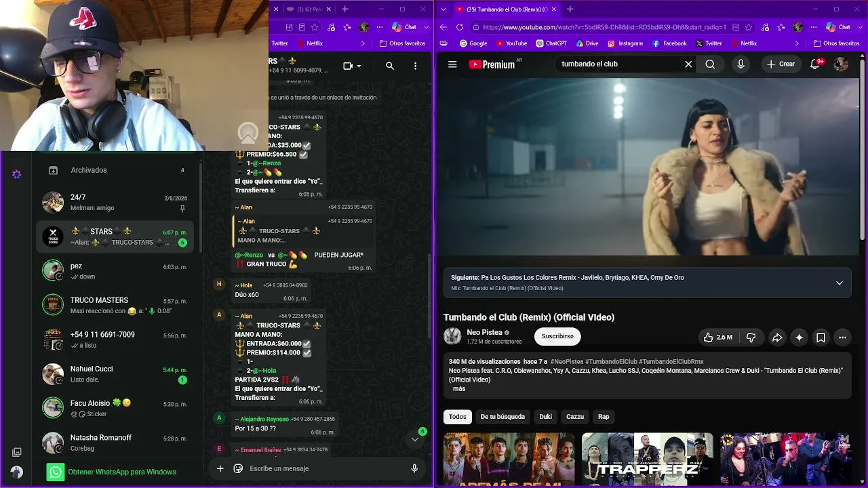Open new tab in YouTube browser window

pos(570,9)
